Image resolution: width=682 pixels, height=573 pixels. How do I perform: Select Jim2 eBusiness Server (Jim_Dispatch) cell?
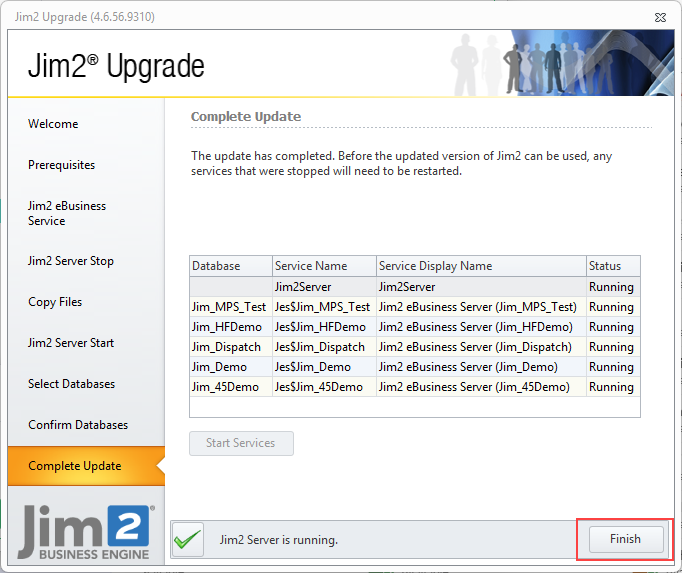481,347
